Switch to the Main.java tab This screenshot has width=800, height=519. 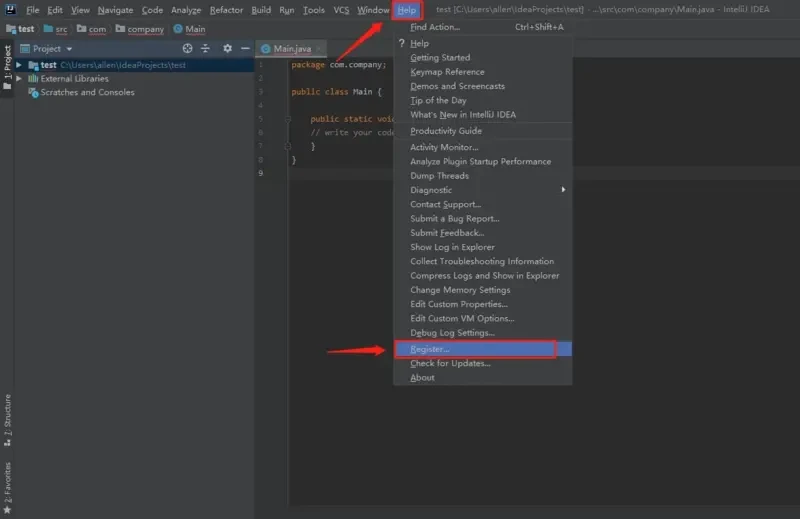click(291, 48)
